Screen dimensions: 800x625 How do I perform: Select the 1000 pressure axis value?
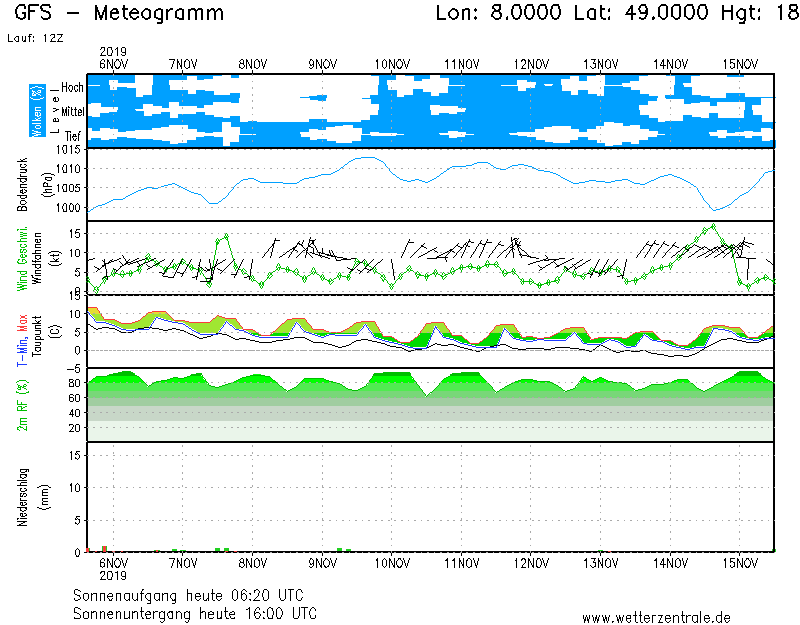(68, 208)
